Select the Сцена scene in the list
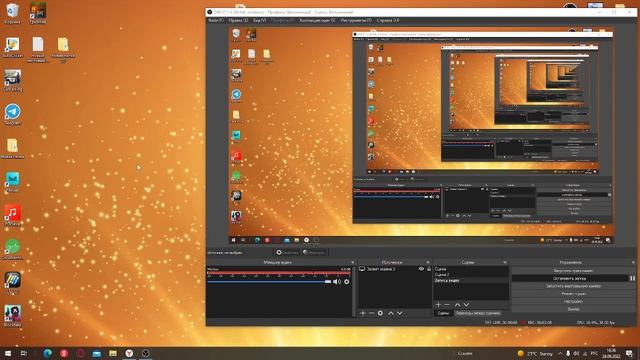This screenshot has height=360, width=640. click(x=471, y=269)
